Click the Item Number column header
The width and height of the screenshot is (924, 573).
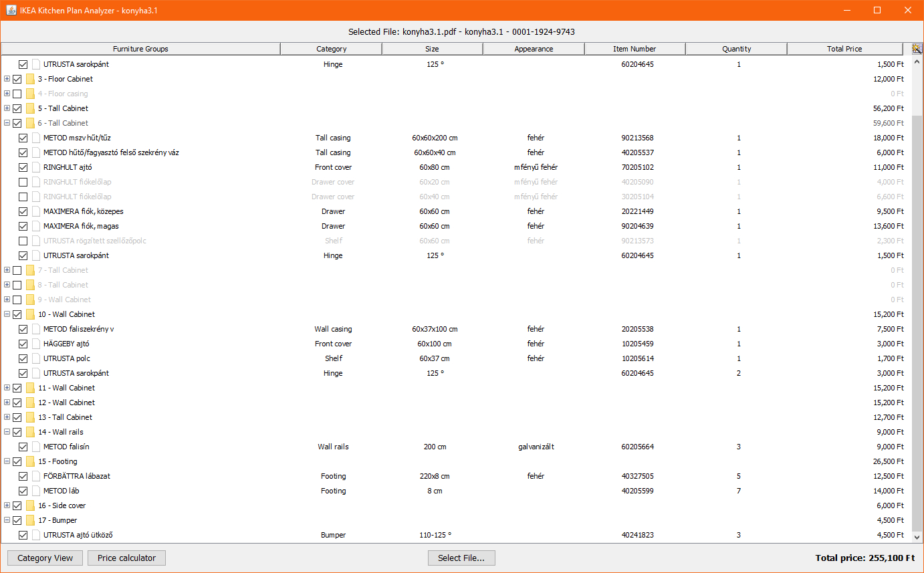point(635,49)
